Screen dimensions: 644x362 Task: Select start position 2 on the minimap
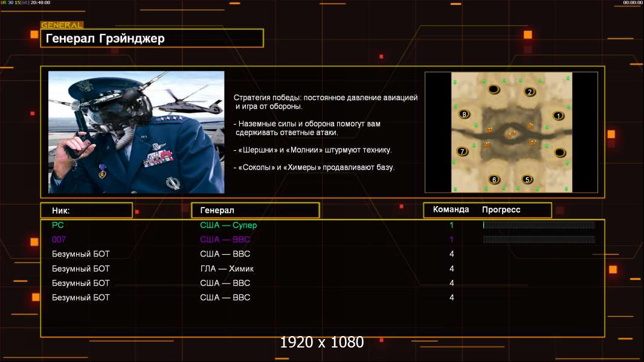click(529, 92)
